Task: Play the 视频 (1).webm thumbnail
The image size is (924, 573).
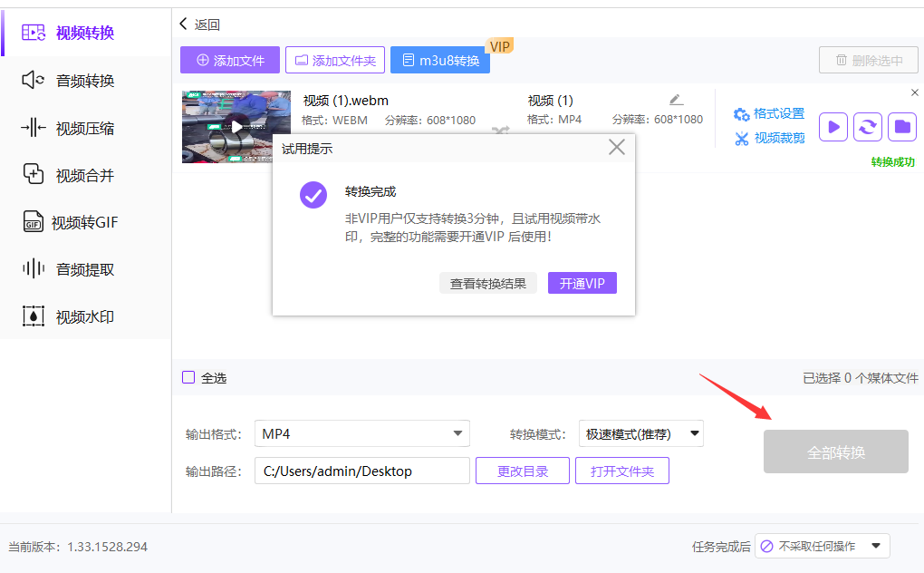Action: coord(236,127)
